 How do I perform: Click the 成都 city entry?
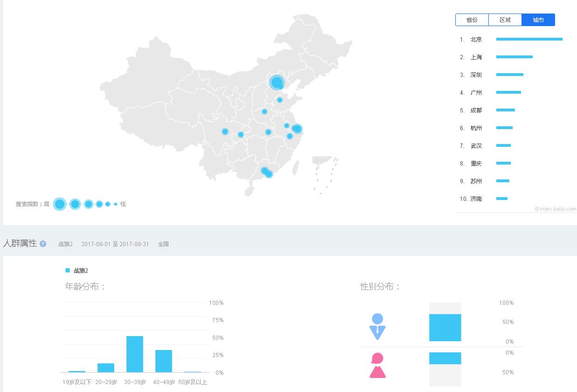(x=475, y=110)
